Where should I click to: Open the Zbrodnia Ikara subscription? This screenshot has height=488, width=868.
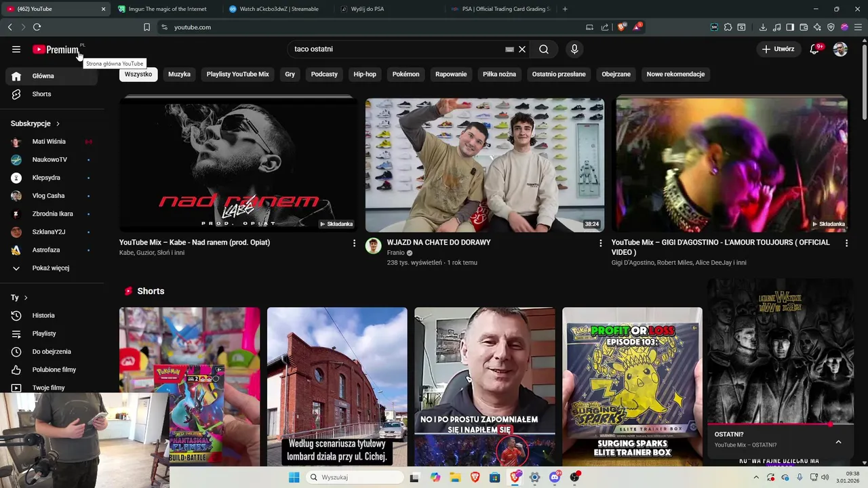pos(52,214)
